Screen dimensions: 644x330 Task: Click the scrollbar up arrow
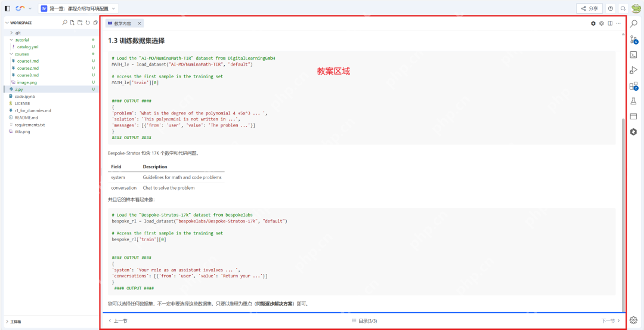click(x=624, y=34)
